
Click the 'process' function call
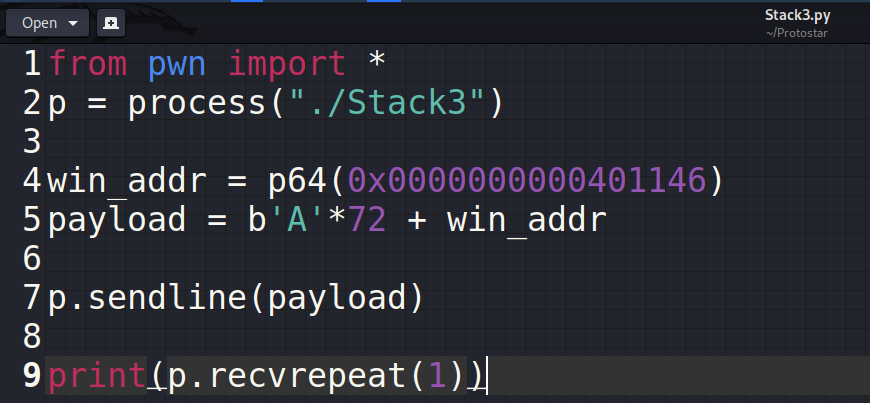198,105
